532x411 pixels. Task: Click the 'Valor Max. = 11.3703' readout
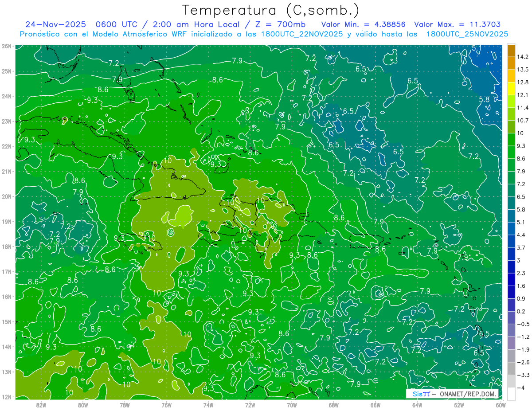tap(458, 24)
